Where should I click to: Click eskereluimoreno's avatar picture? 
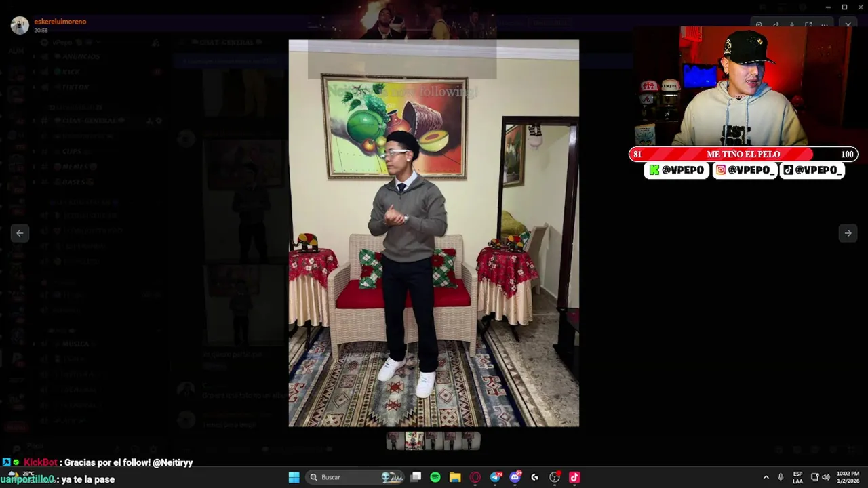(x=20, y=25)
